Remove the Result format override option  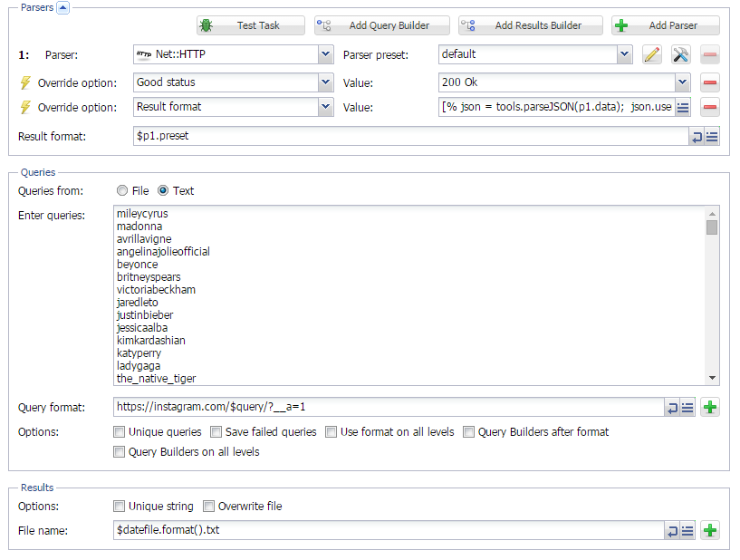click(710, 107)
